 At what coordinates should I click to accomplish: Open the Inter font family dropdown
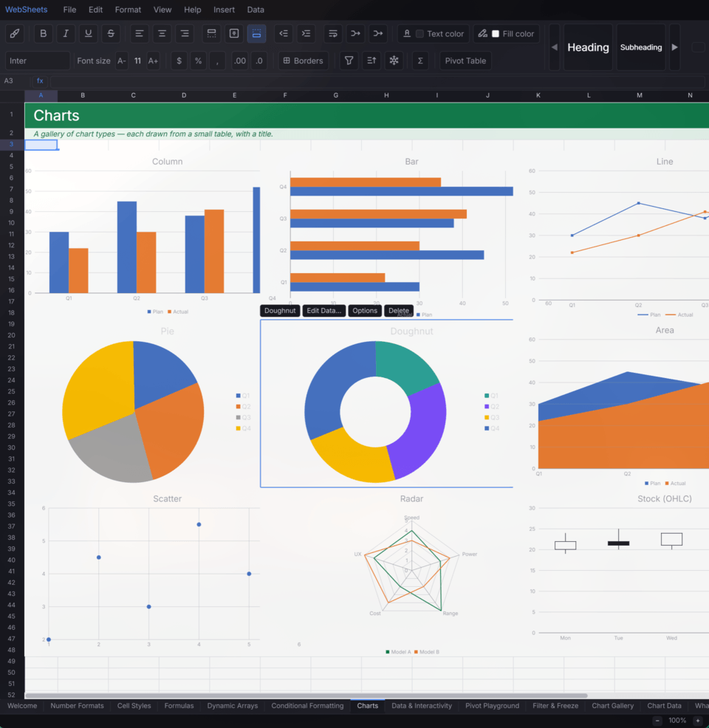[x=38, y=61]
